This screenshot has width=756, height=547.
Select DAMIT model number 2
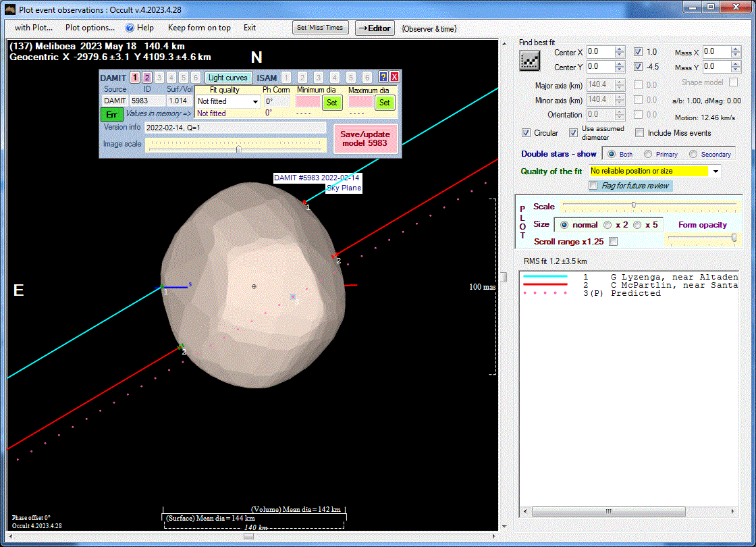click(147, 78)
